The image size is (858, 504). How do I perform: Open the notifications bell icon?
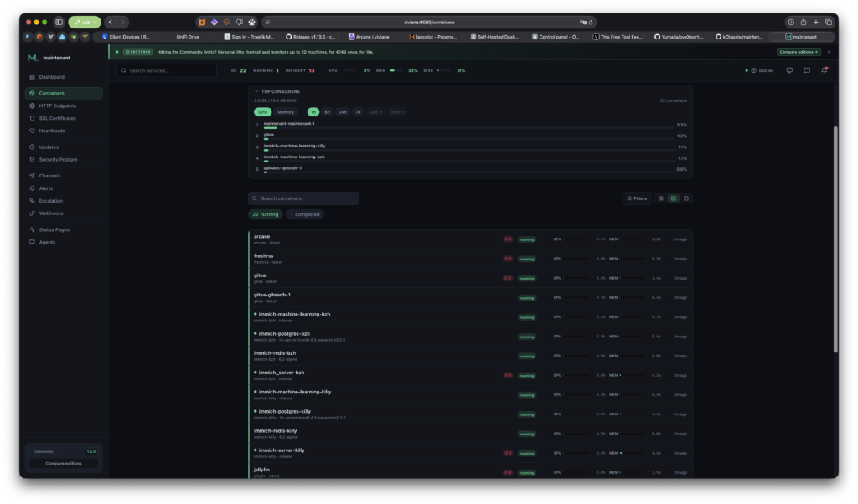click(x=824, y=70)
